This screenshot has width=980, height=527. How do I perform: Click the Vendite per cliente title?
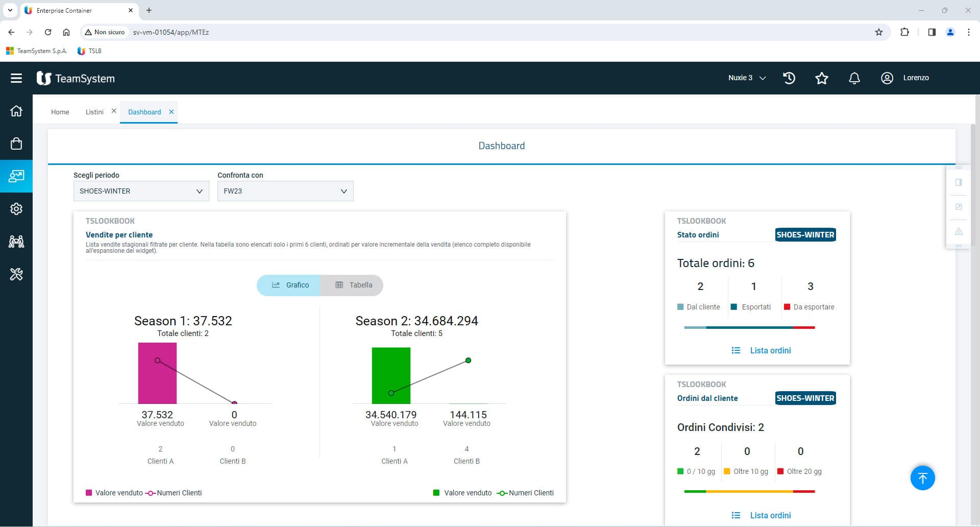(119, 235)
